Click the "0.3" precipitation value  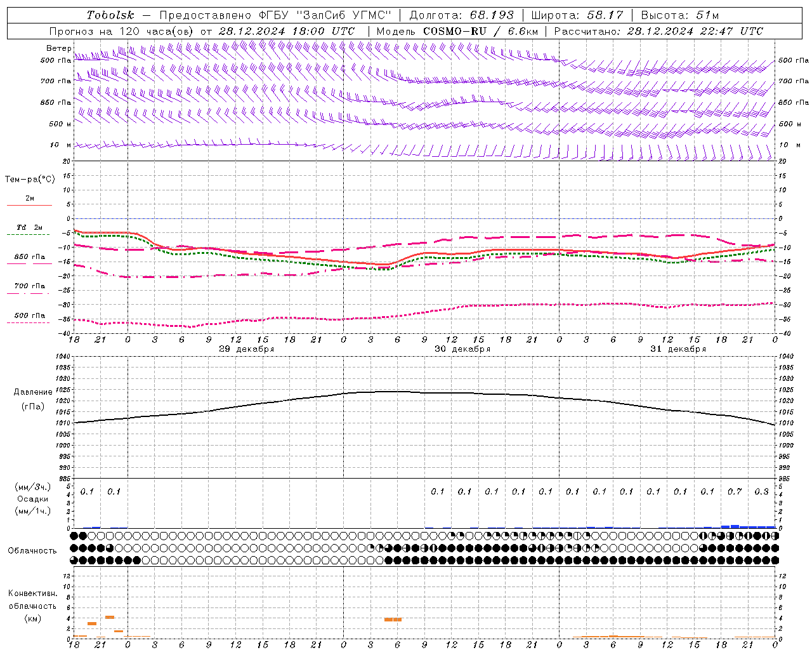(761, 491)
